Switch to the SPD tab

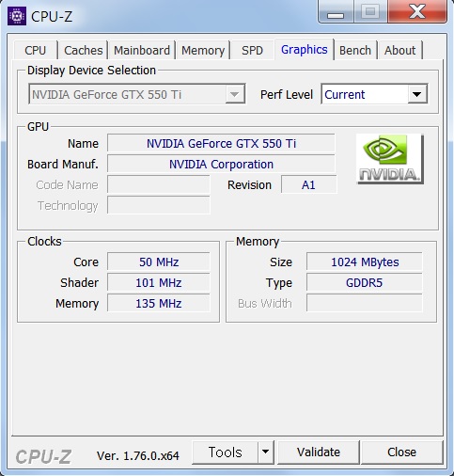tap(252, 50)
